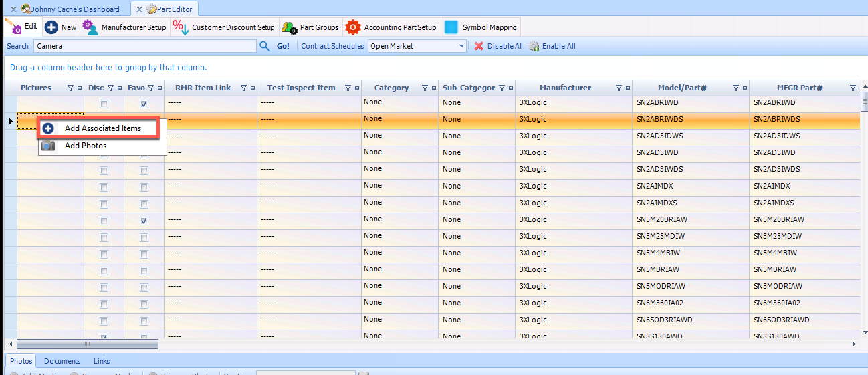Switch to the Documents tab
868x375 pixels.
[62, 361]
